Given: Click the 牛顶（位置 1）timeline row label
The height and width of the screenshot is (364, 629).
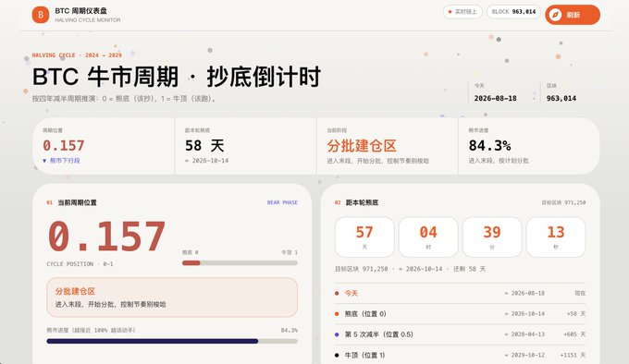Looking at the screenshot, I should pos(365,355).
